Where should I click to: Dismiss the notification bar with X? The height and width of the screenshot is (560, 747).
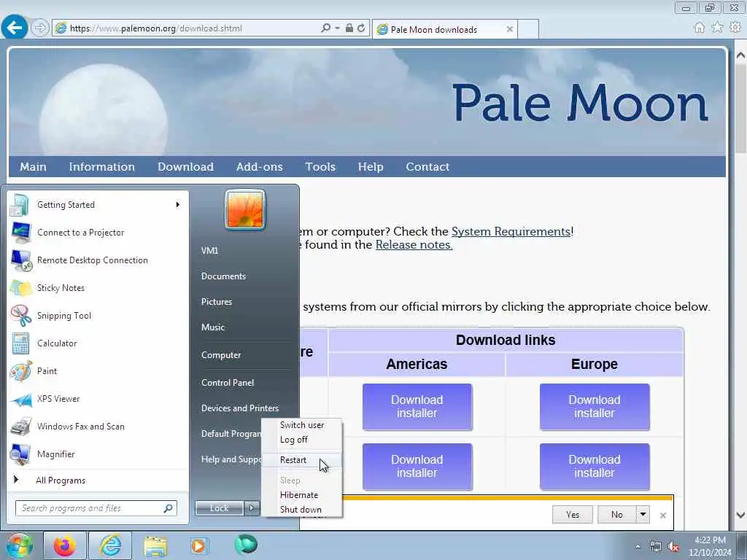pos(662,516)
